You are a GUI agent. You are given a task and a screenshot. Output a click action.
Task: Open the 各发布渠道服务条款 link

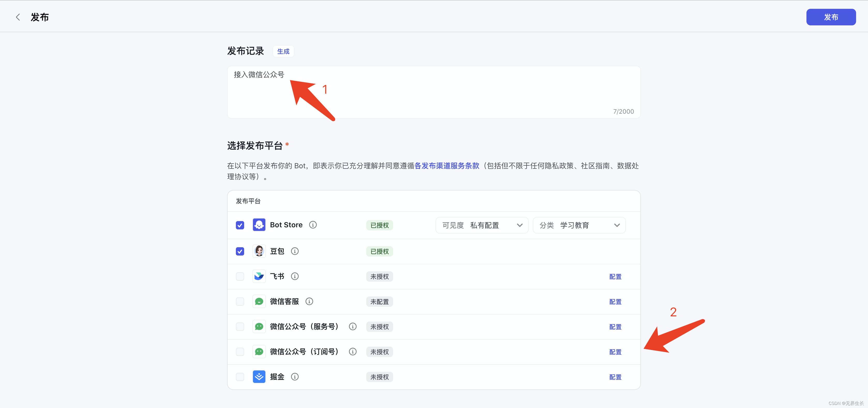tap(446, 166)
